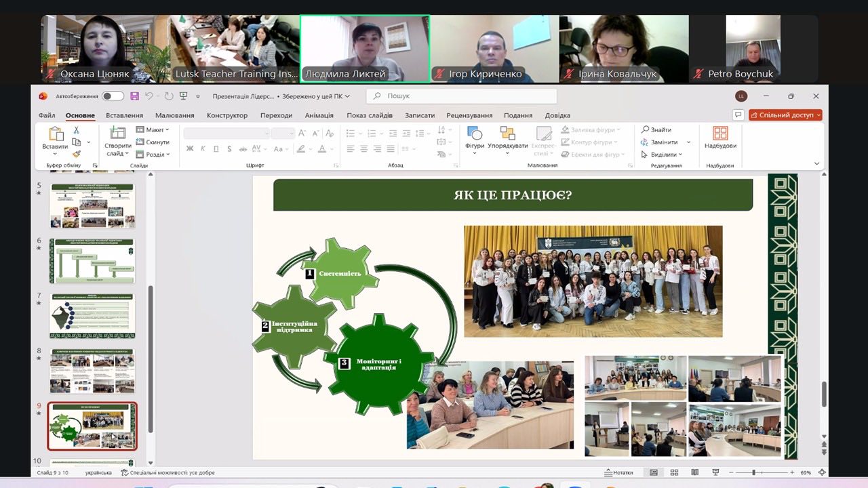Open the Виділити select dropdown

coord(662,155)
